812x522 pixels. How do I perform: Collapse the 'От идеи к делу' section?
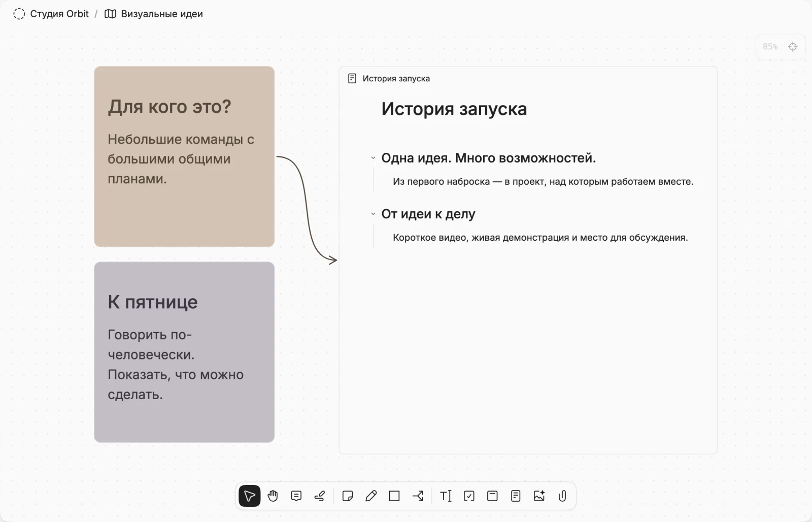click(x=373, y=214)
